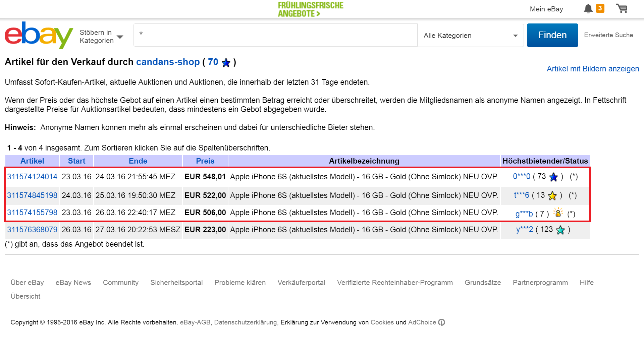
Task: Open bidder g***b profile
Action: (x=524, y=214)
